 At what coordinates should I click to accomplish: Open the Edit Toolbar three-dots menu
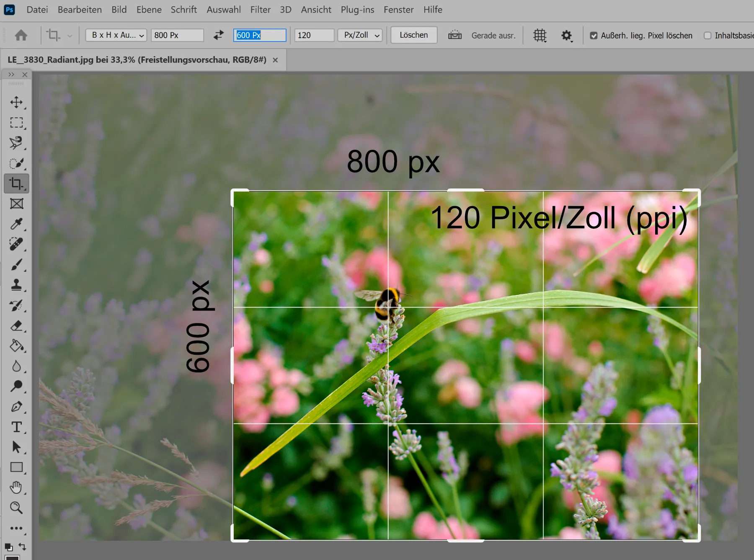[16, 528]
